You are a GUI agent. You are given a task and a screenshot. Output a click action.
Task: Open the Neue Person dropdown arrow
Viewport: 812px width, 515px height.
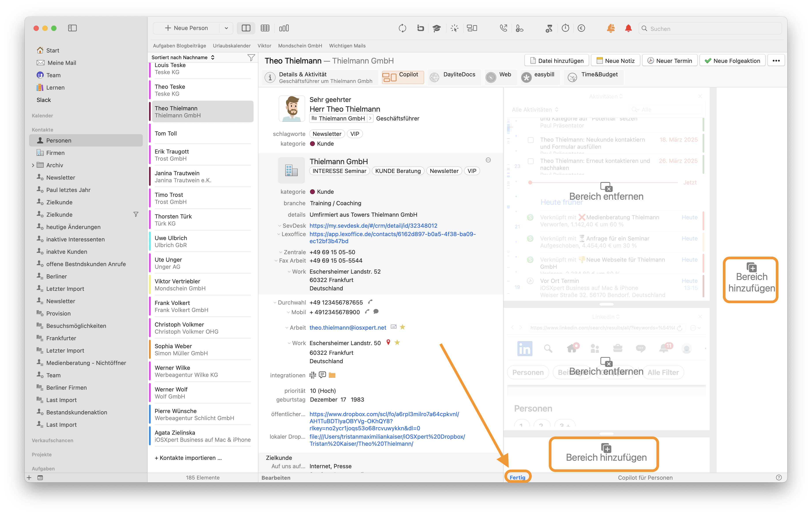tap(226, 28)
